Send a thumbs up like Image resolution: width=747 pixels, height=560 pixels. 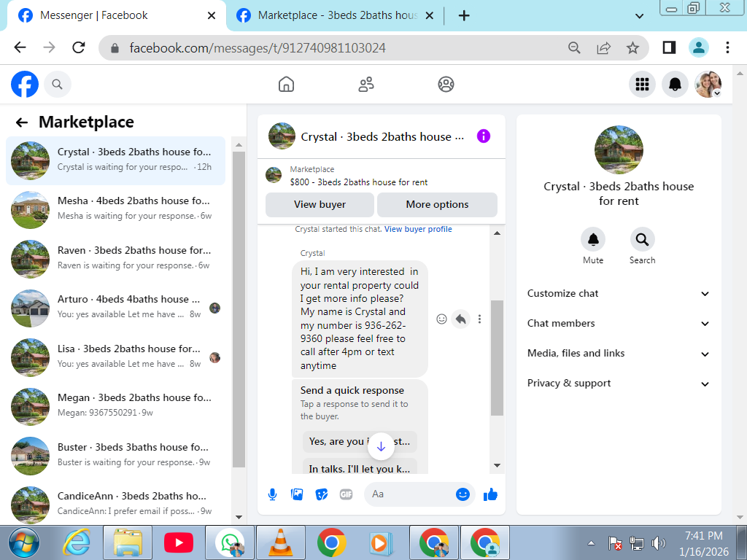click(490, 494)
